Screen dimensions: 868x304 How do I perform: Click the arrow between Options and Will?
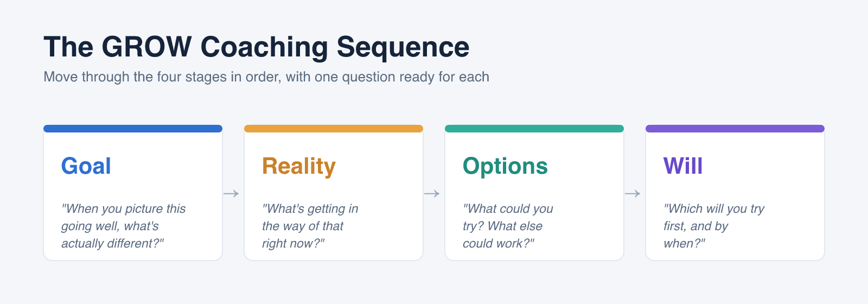point(633,194)
